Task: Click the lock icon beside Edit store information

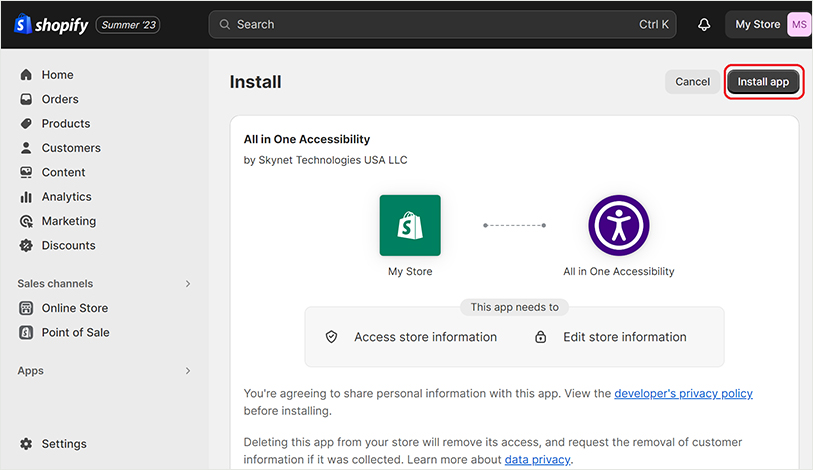Action: [540, 337]
